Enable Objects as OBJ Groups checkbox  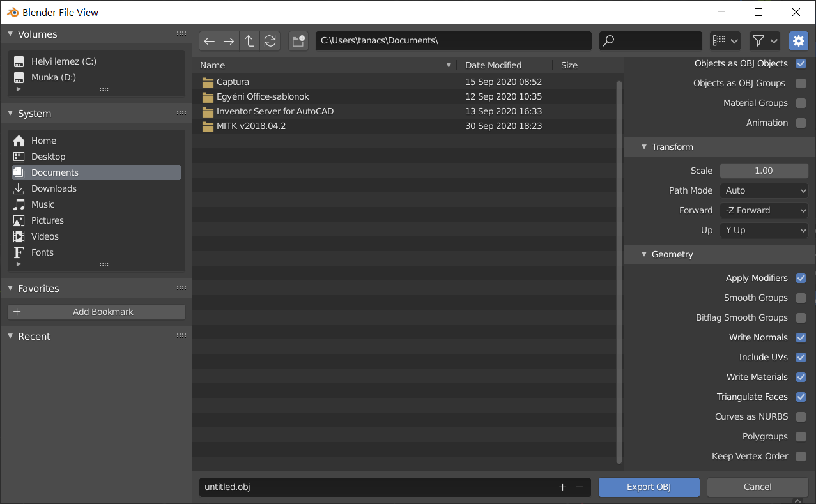coord(801,83)
